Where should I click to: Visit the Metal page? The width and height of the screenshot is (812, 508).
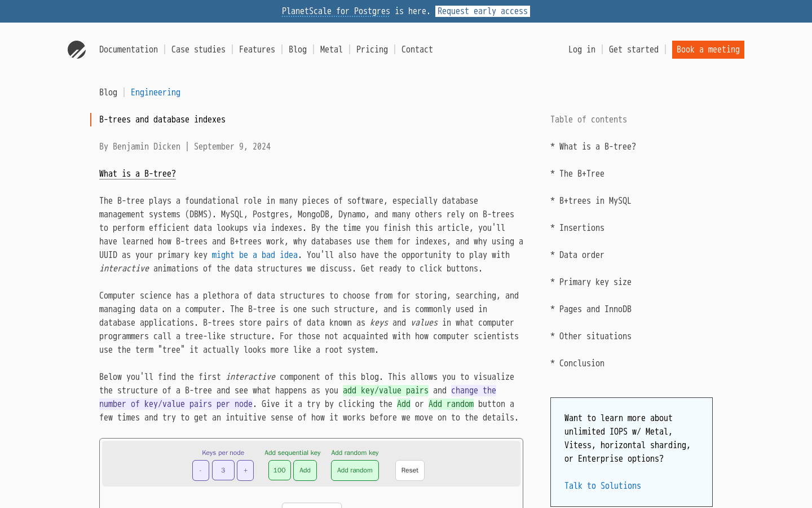click(x=331, y=50)
